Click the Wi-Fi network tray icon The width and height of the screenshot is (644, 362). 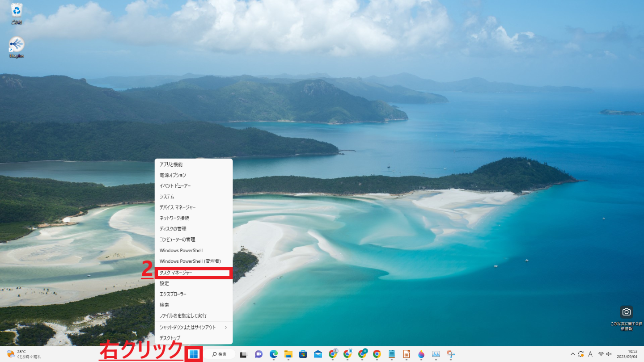[x=601, y=354]
